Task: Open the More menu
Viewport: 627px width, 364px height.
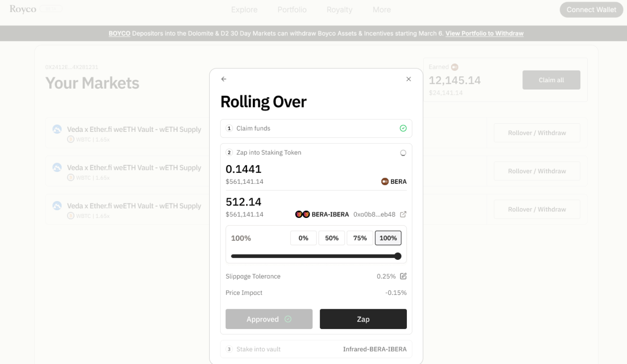Action: [382, 10]
